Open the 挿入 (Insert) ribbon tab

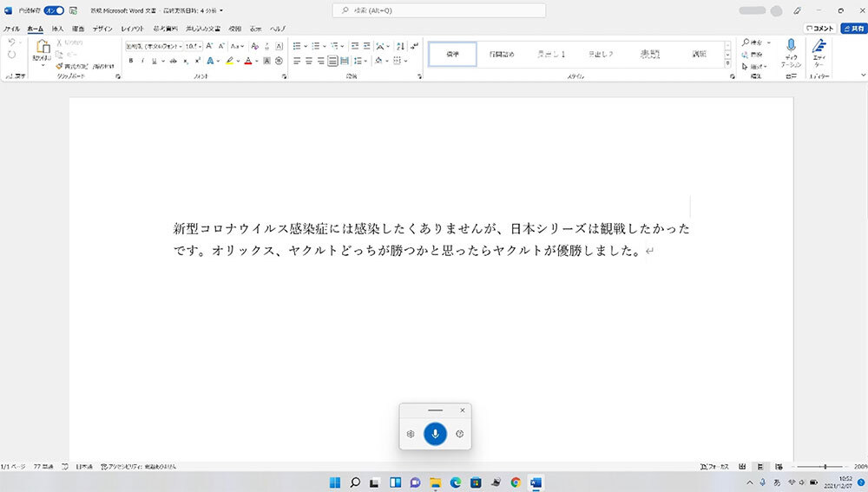click(58, 29)
